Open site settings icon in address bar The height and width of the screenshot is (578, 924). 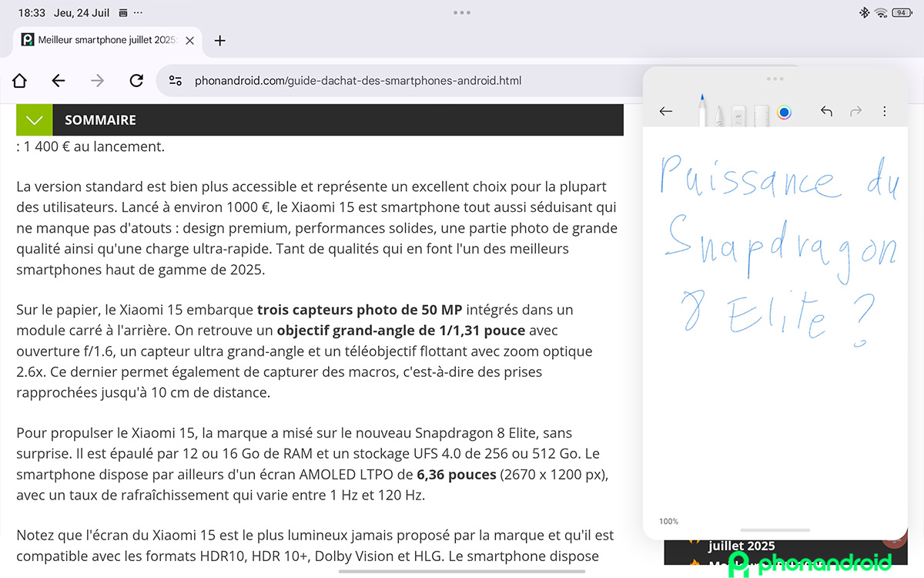(x=176, y=80)
